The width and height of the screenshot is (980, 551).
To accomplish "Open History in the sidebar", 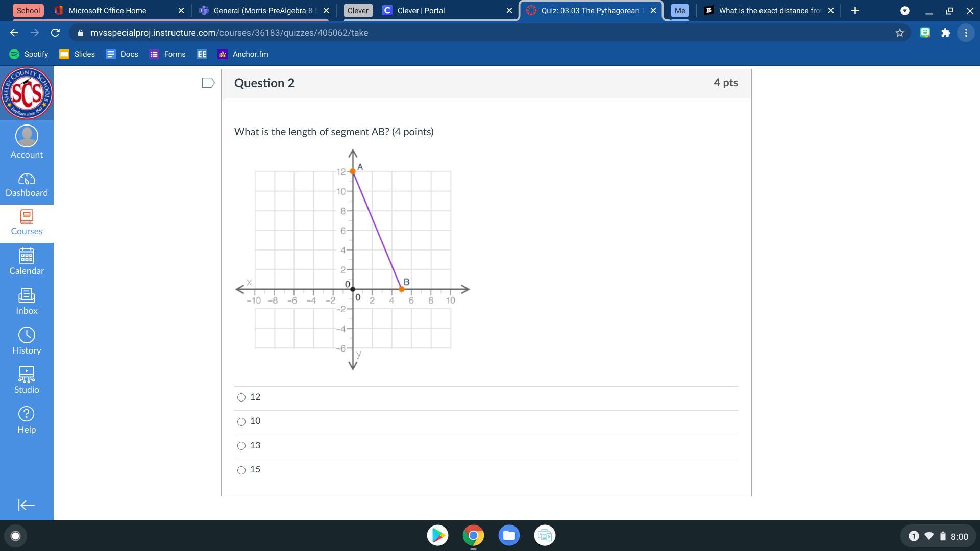I will 27,341.
